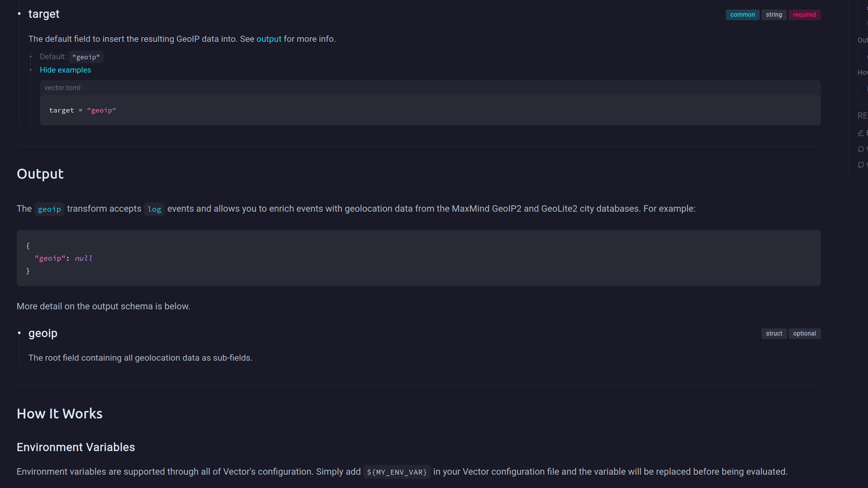The height and width of the screenshot is (488, 868).
Task: Click the 'output' hyperlink in target description
Action: click(x=269, y=39)
